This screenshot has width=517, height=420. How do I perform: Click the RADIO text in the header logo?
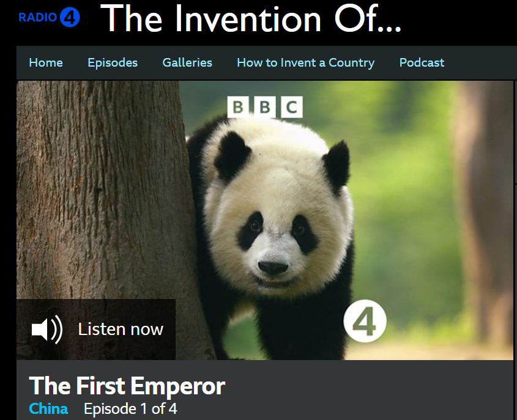click(x=37, y=17)
